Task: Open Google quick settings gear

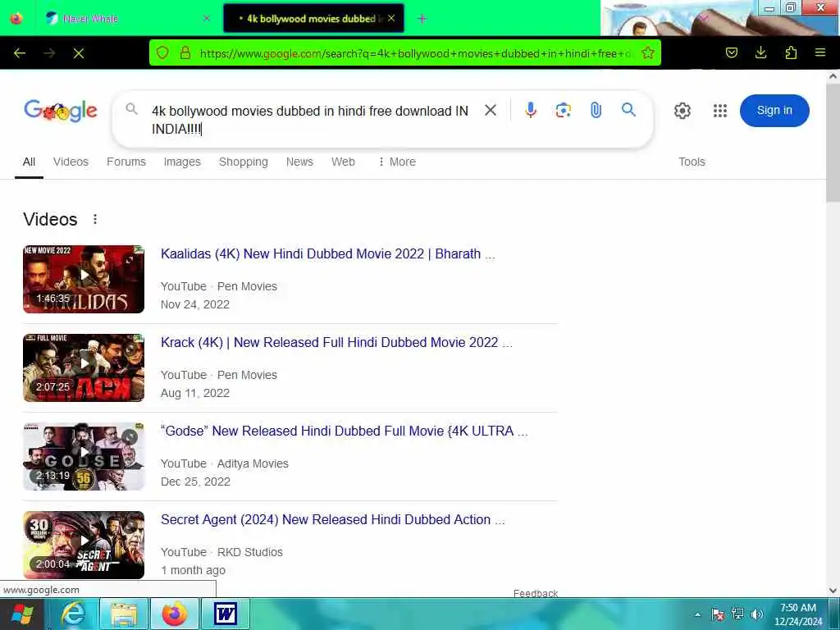Action: pos(682,111)
